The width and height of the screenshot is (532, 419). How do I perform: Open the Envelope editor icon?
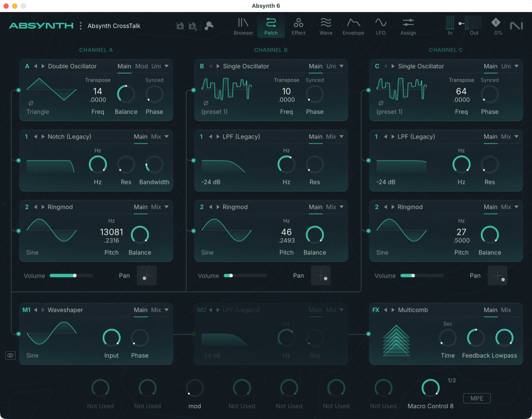tap(353, 26)
